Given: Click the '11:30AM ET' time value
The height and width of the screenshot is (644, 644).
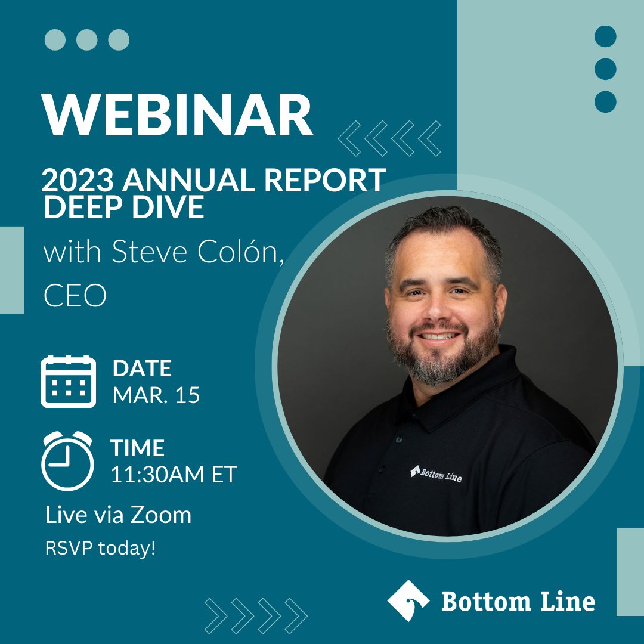Looking at the screenshot, I should click(x=174, y=475).
